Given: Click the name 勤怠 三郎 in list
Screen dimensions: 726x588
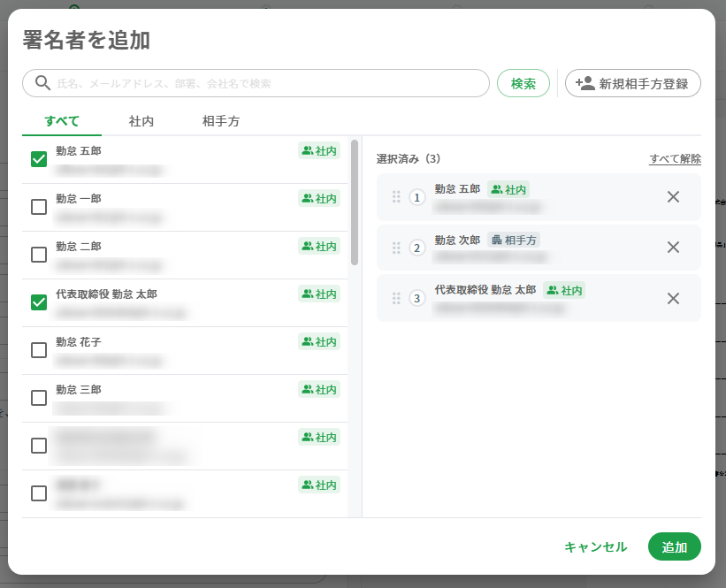Looking at the screenshot, I should (78, 389).
